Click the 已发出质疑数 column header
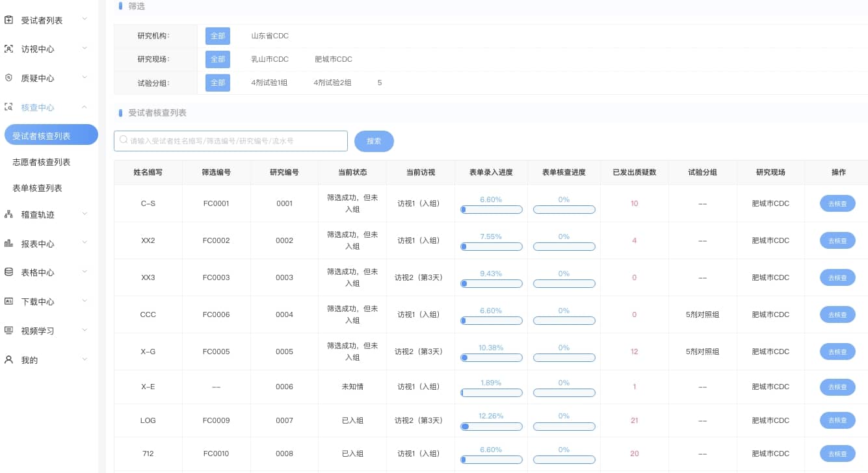This screenshot has width=868, height=473. (x=635, y=172)
